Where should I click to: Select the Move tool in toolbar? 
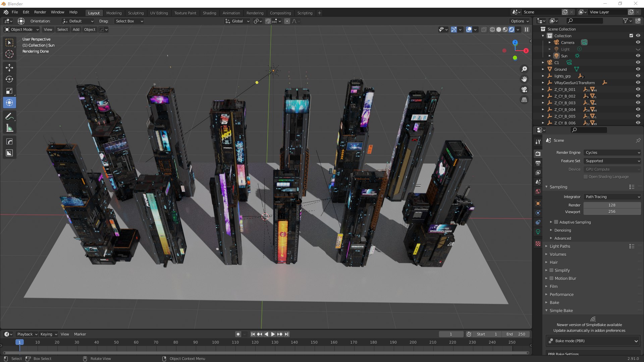pyautogui.click(x=10, y=67)
